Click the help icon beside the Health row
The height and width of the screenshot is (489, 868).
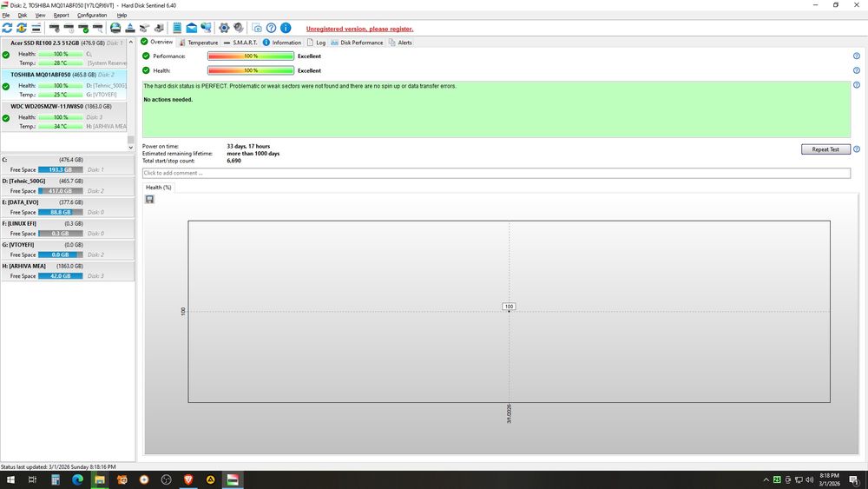click(857, 70)
